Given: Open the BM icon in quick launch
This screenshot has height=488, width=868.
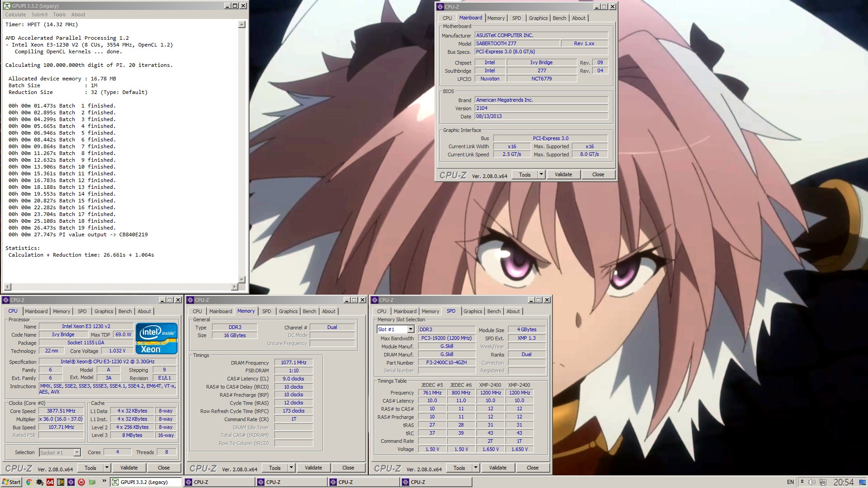Looking at the screenshot, I should (x=60, y=482).
